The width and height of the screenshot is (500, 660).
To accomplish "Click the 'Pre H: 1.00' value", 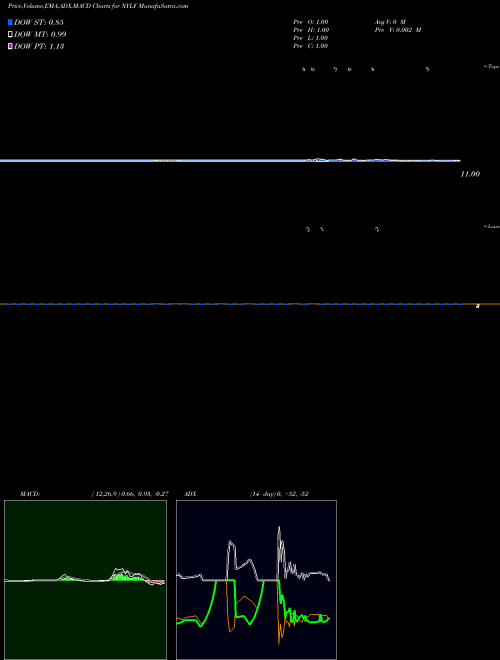I will pyautogui.click(x=311, y=30).
